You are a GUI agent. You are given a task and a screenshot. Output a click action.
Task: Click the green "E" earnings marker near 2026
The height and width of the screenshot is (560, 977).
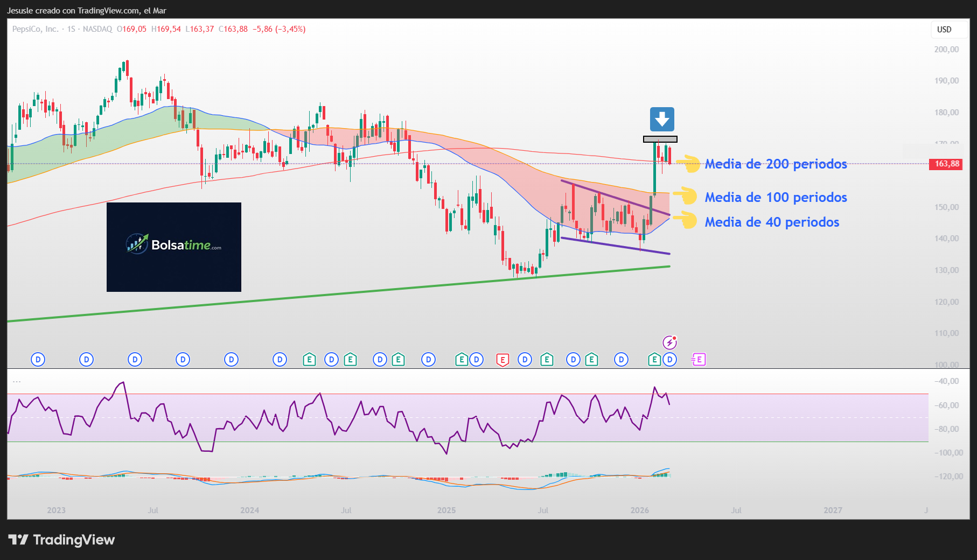point(655,359)
